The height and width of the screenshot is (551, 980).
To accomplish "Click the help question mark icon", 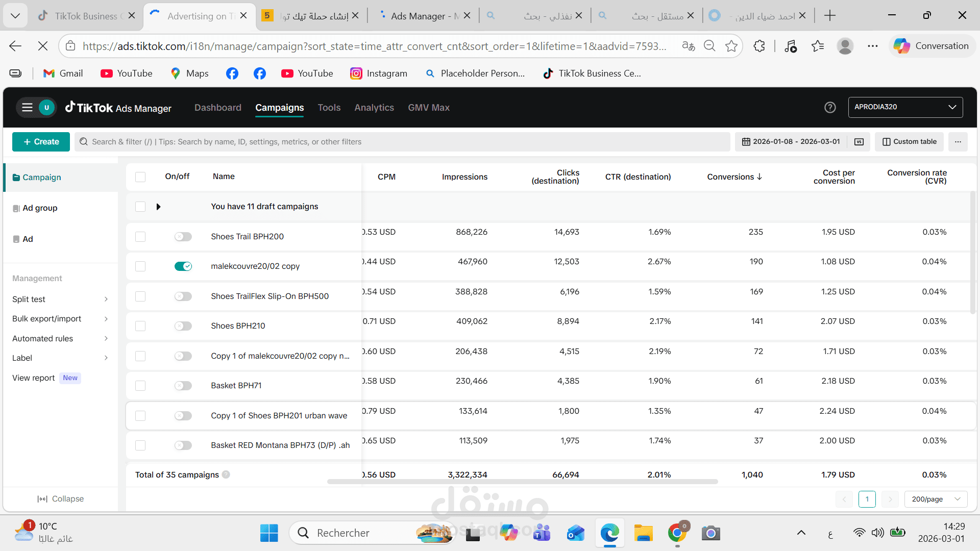I will click(830, 108).
